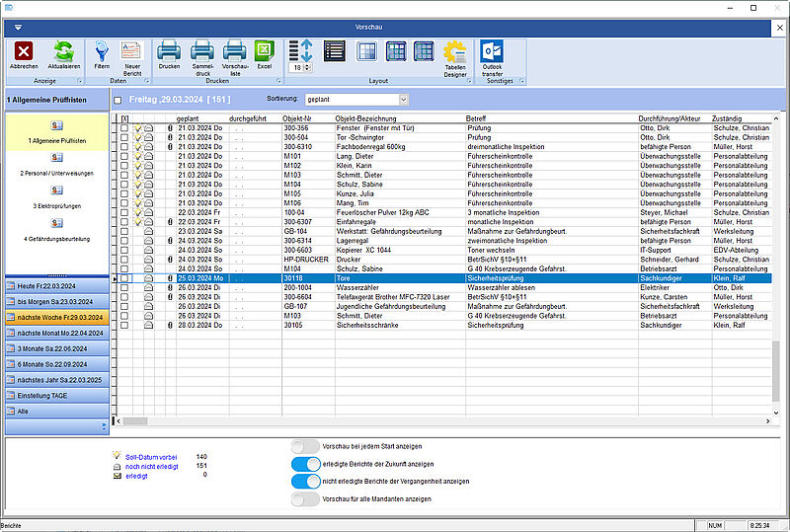Disable 'erledigte Berichte der Zukunft anzeigen'
The width and height of the screenshot is (790, 532).
[x=306, y=464]
